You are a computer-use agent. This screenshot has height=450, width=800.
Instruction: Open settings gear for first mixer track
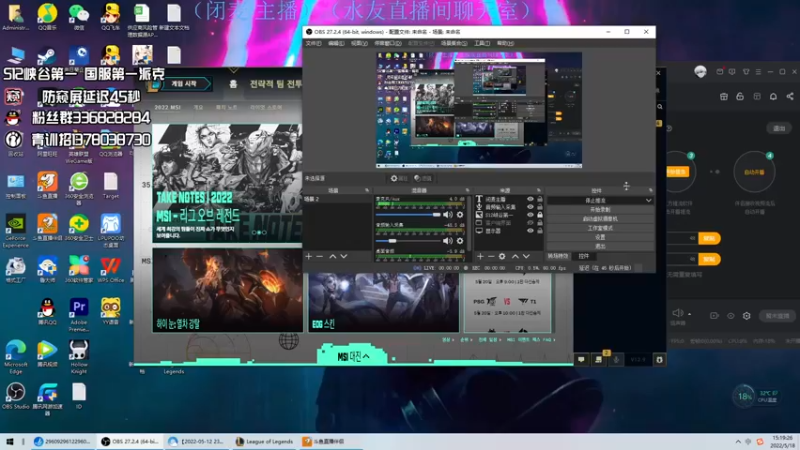pyautogui.click(x=460, y=215)
